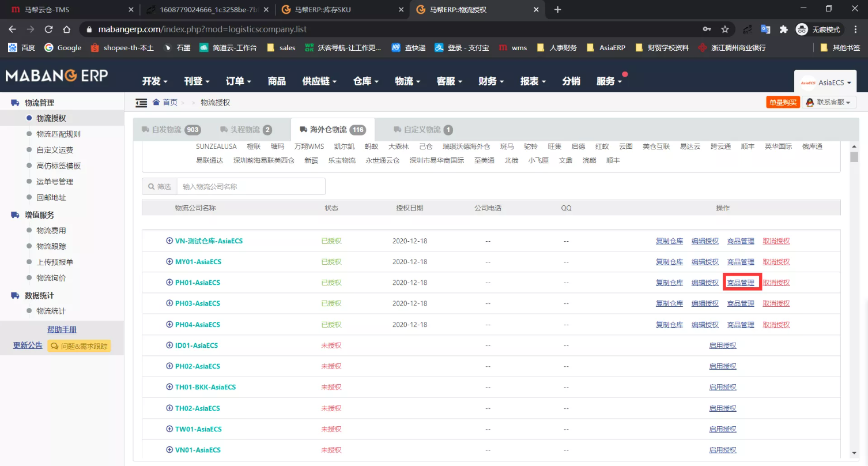The width and height of the screenshot is (868, 466).
Task: Switch to the 自发物流 tab
Action: click(x=171, y=130)
